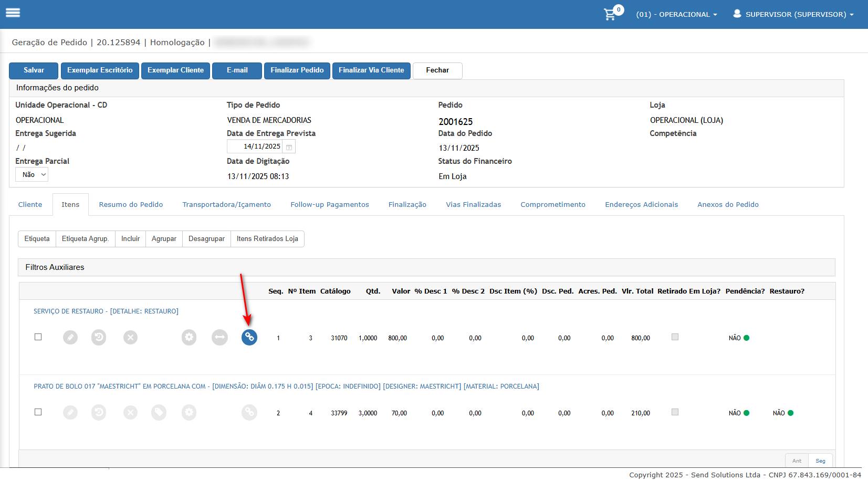The width and height of the screenshot is (868, 481).
Task: Switch to the Resumo do Pedido tab
Action: (131, 205)
